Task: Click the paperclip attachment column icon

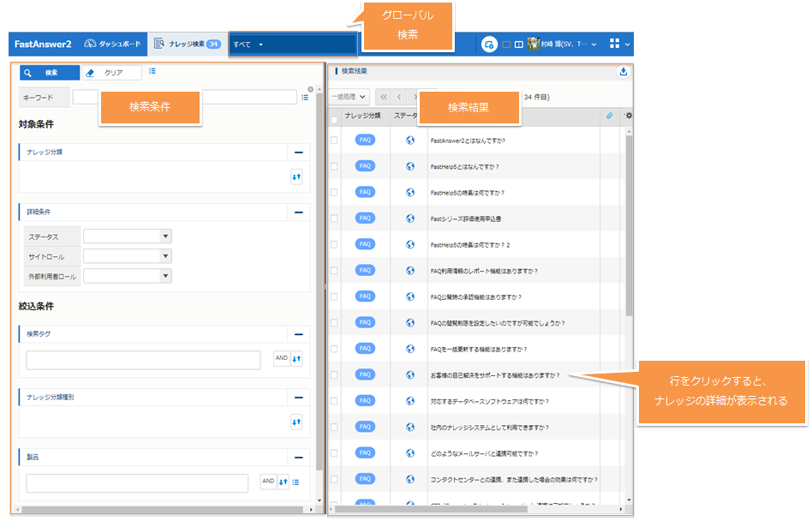Action: coord(609,116)
